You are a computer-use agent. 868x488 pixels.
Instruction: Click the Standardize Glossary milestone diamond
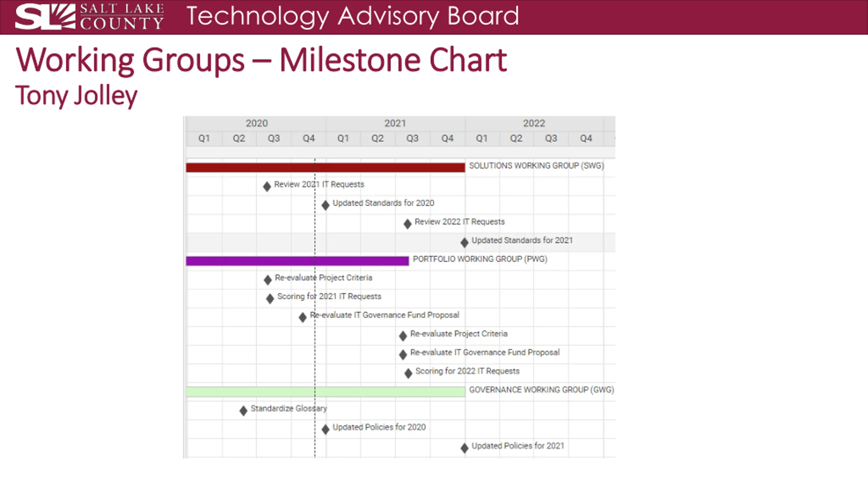[243, 411]
